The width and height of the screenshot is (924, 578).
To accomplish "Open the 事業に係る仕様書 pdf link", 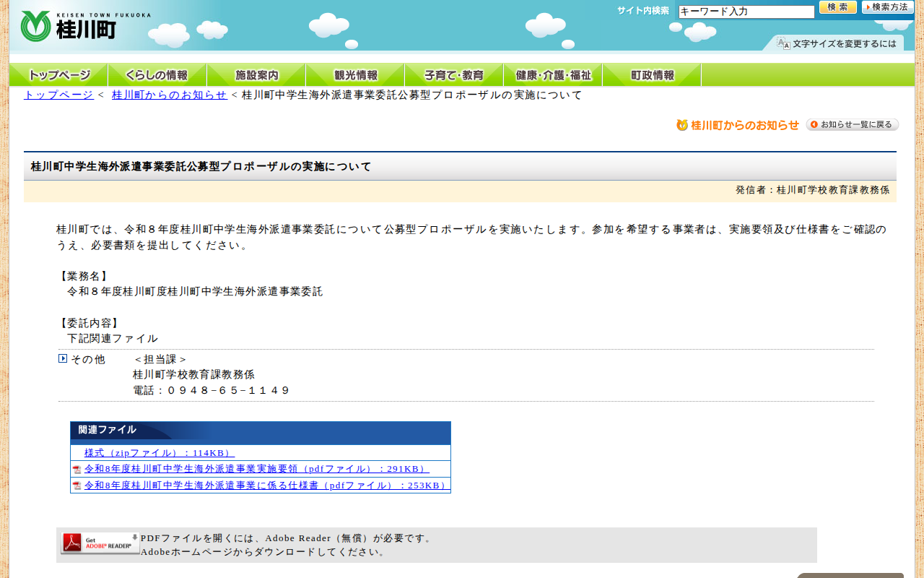I will [266, 486].
